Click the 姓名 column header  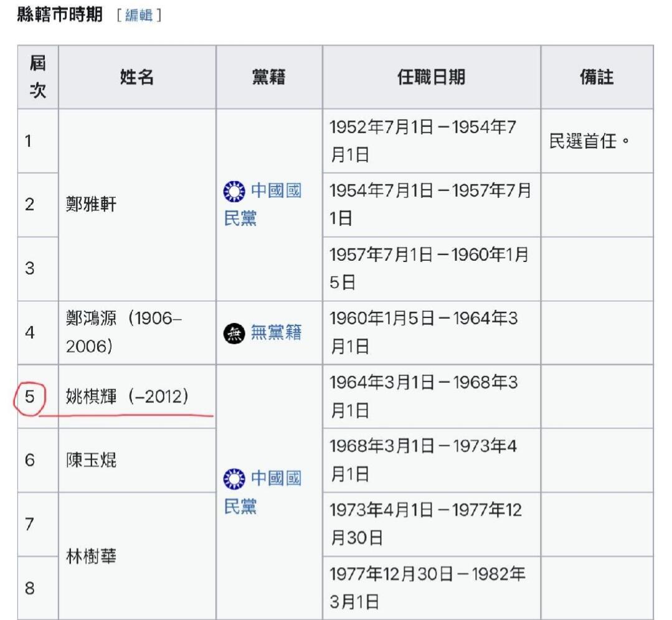[x=137, y=77]
